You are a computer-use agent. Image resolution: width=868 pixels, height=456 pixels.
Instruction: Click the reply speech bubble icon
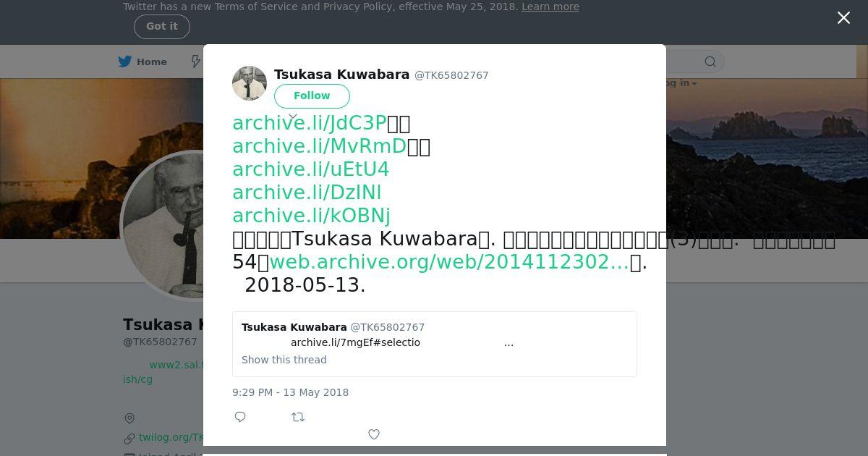240,417
